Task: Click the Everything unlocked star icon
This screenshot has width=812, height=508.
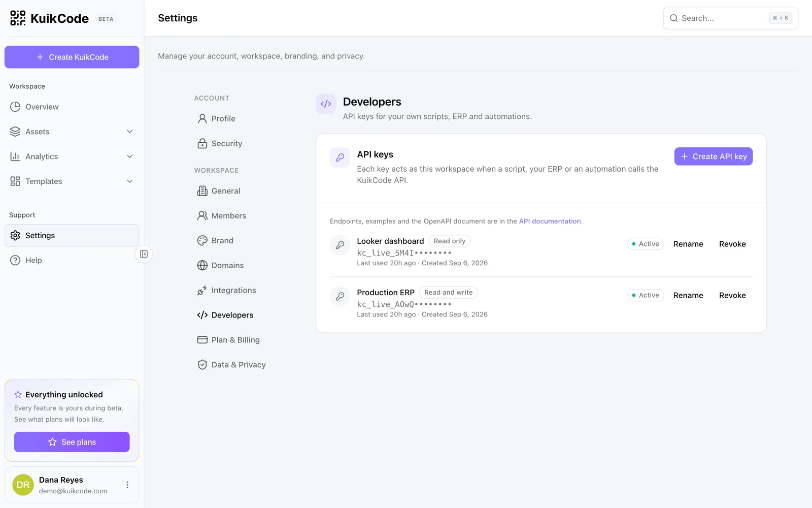Action: pos(18,395)
